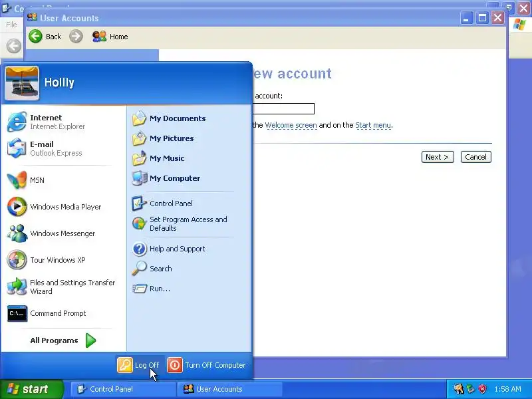Click the User Accounts title bar icon
The height and width of the screenshot is (399, 532).
32,17
